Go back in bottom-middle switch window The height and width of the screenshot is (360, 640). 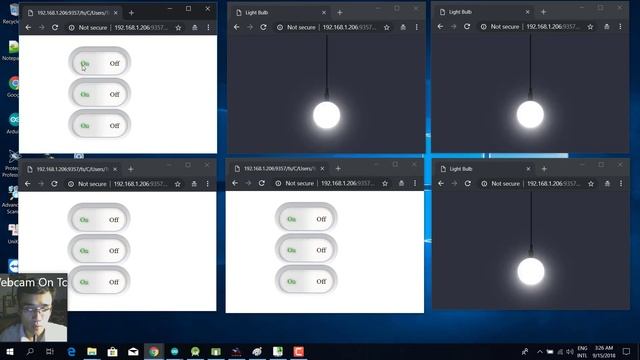235,183
